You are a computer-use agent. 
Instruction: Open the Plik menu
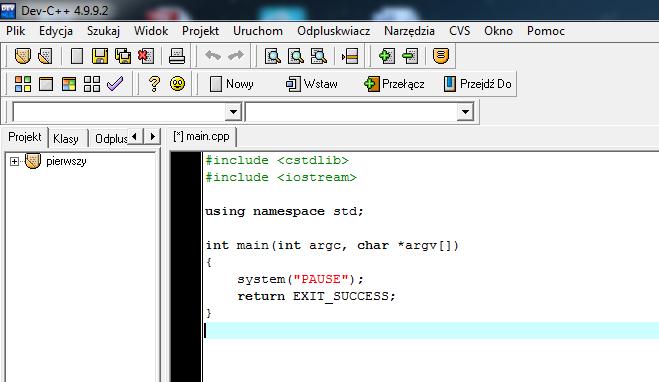pos(16,31)
